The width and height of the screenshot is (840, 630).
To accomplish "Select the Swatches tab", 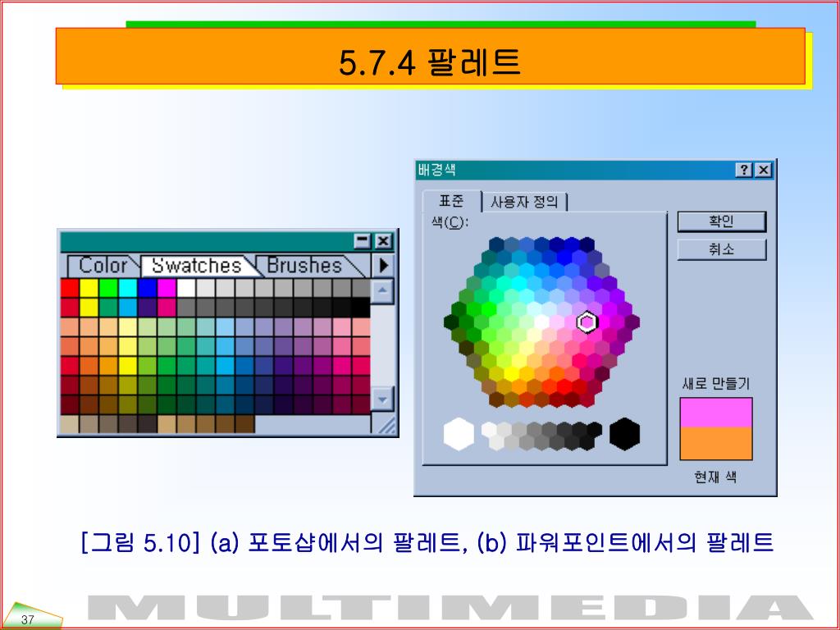I will point(197,266).
